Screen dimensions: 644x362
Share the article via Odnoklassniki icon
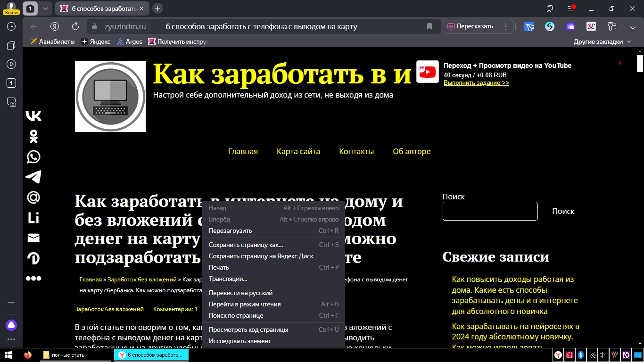point(33,136)
